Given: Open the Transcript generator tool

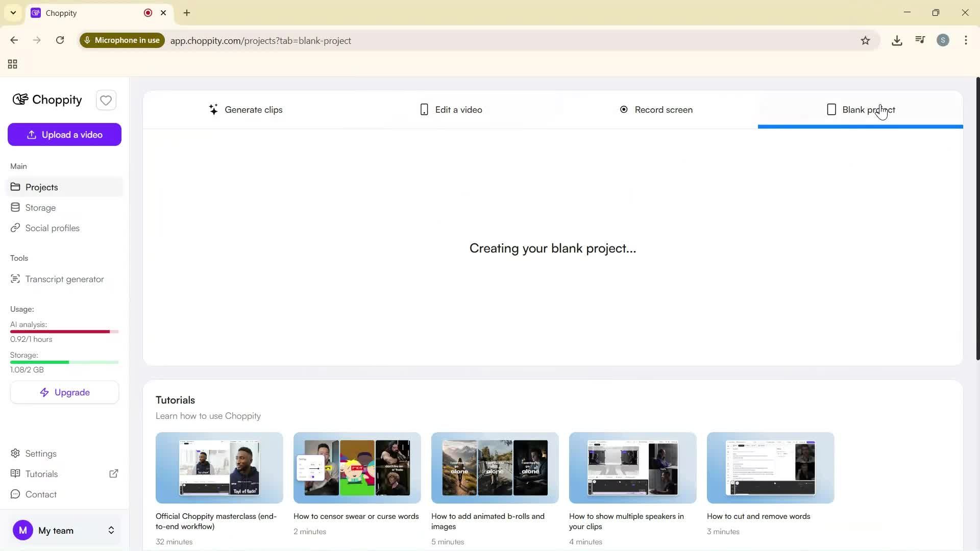Looking at the screenshot, I should point(64,279).
